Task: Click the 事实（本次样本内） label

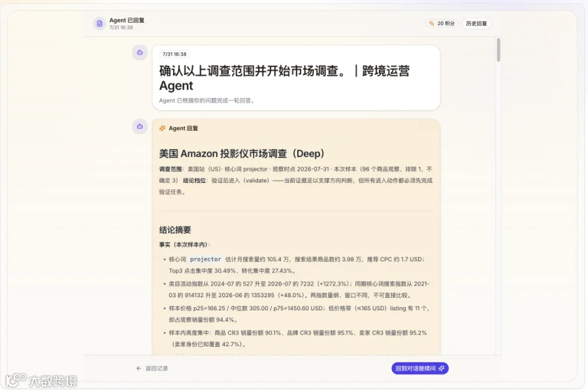Action: [x=184, y=244]
